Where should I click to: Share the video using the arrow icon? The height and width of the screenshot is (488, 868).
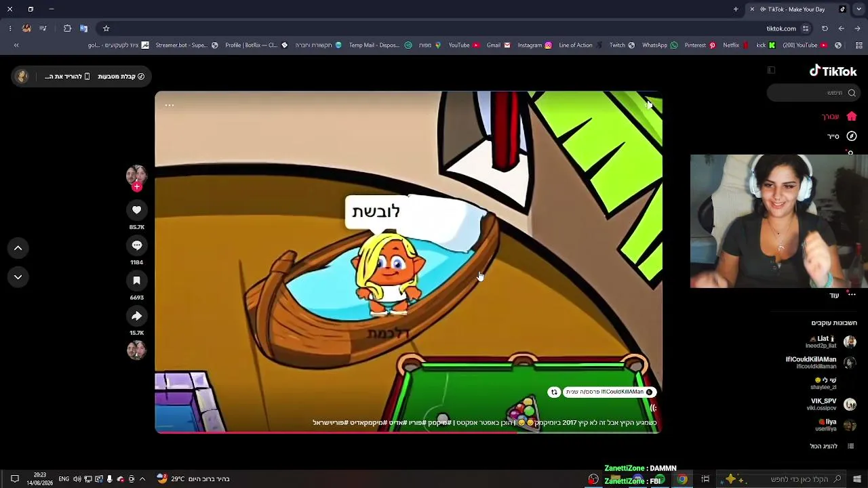pos(136,316)
